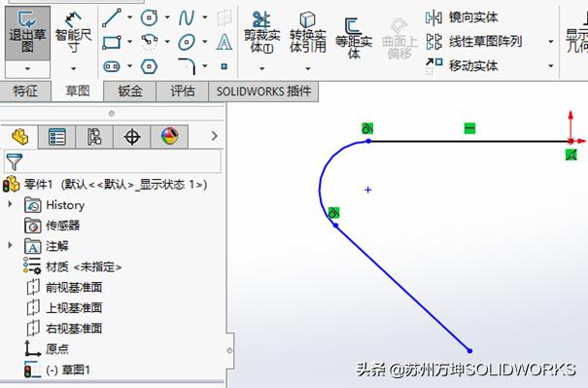Open the FeatureManager design tree tab
Image resolution: width=588 pixels, height=388 pixels.
pos(19,136)
